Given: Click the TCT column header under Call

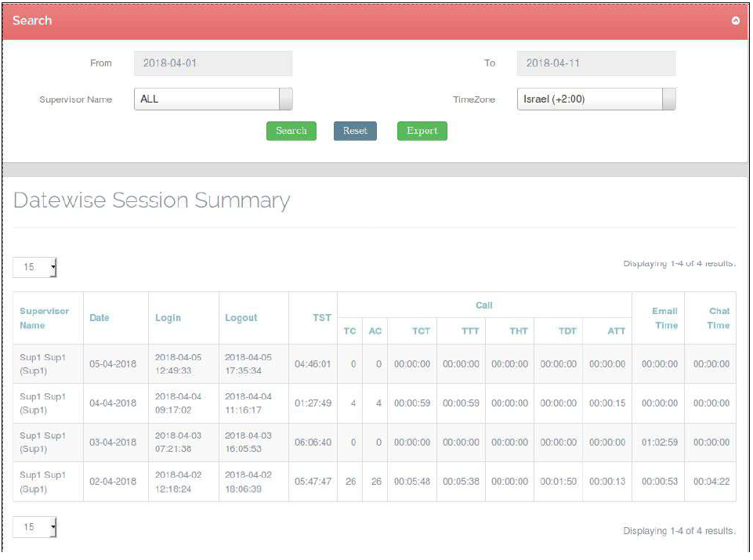Looking at the screenshot, I should [x=421, y=331].
